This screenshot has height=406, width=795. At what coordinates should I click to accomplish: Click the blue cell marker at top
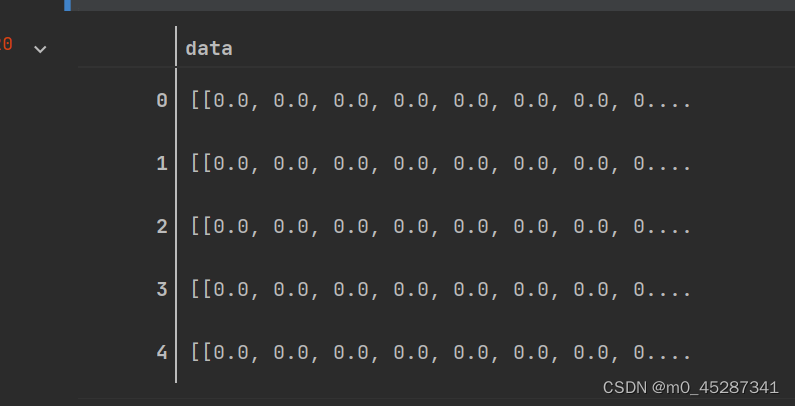click(68, 4)
